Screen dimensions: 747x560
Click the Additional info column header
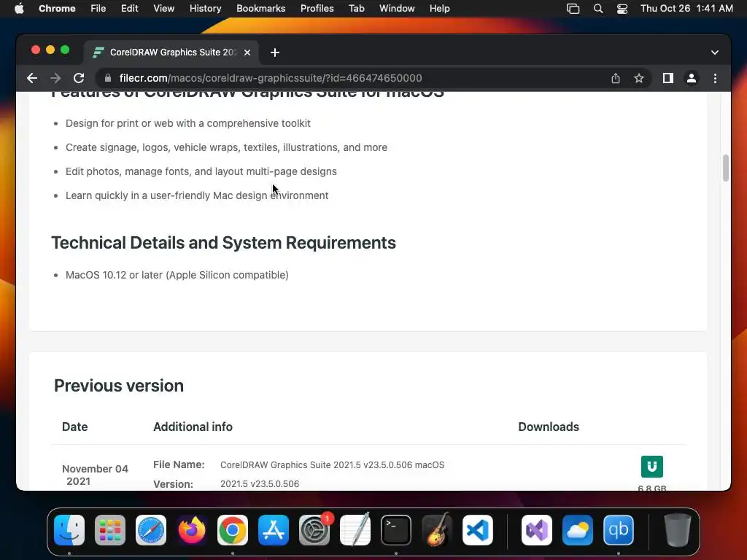tap(193, 427)
